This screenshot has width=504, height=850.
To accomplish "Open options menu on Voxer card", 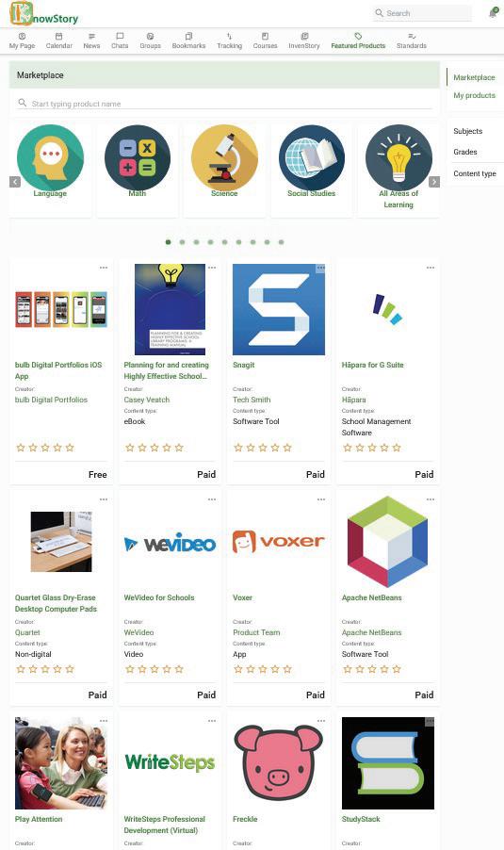I will [321, 499].
